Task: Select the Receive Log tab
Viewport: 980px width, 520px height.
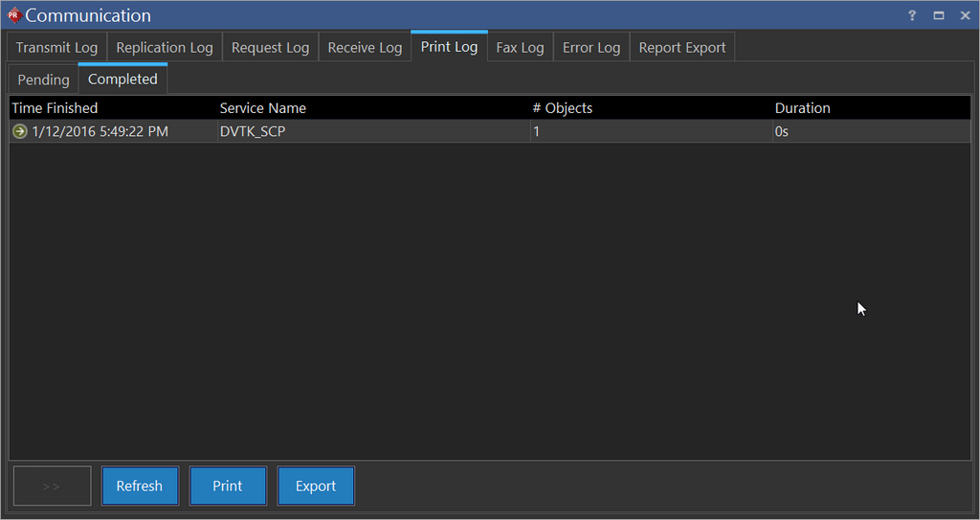Action: pos(365,47)
